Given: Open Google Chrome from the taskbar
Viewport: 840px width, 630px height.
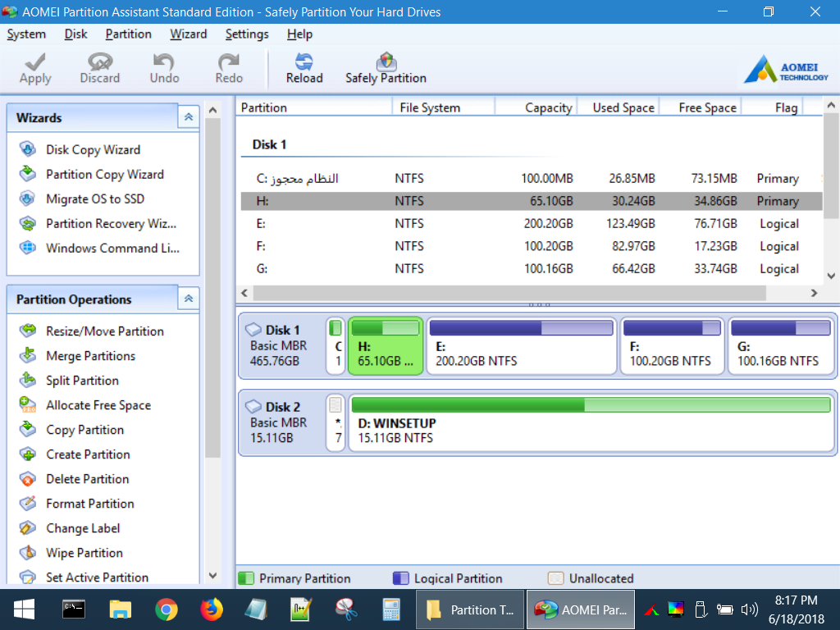Looking at the screenshot, I should pos(166,609).
